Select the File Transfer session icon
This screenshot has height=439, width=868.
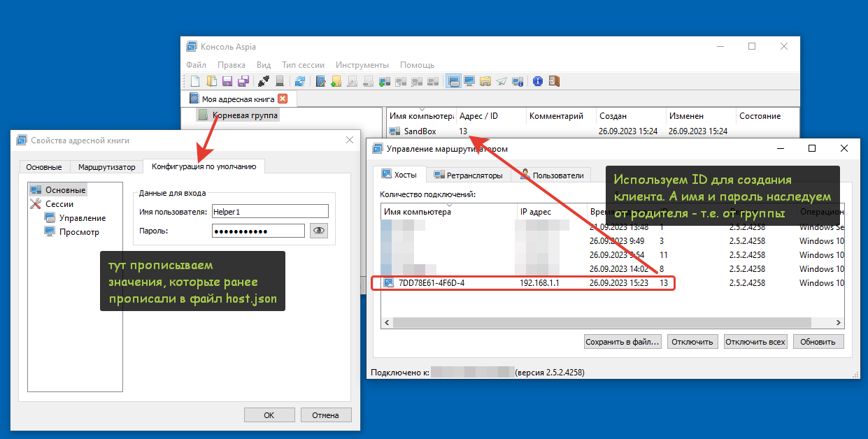pyautogui.click(x=485, y=81)
